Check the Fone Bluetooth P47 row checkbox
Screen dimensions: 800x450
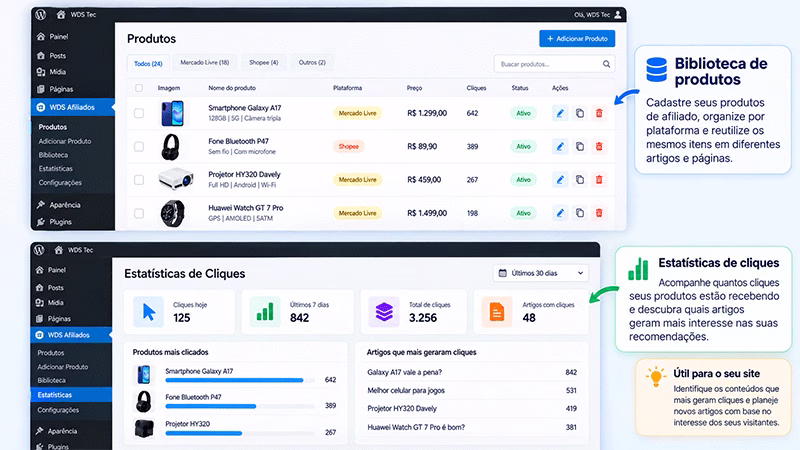[x=139, y=146]
